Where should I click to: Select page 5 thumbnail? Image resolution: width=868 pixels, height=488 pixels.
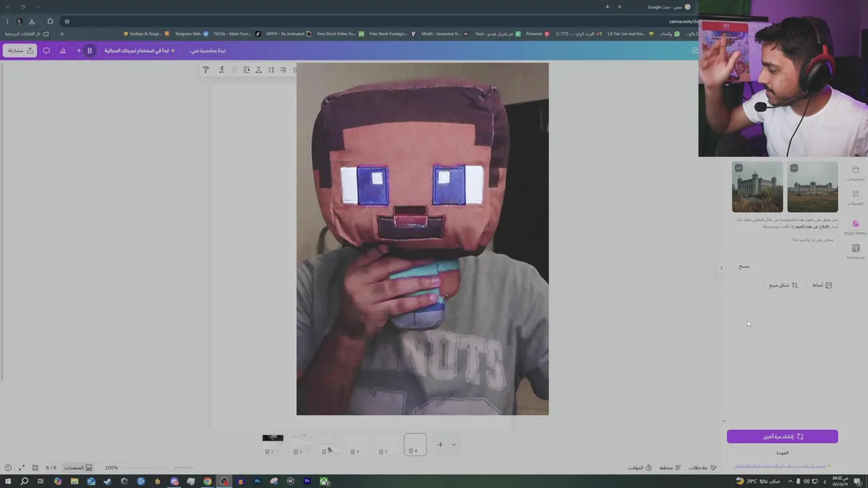point(387,444)
